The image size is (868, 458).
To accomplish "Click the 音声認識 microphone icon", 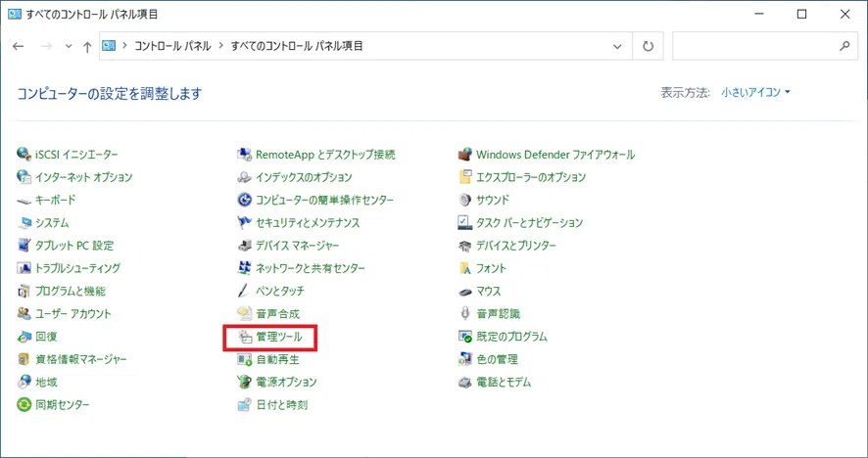I will [x=465, y=313].
